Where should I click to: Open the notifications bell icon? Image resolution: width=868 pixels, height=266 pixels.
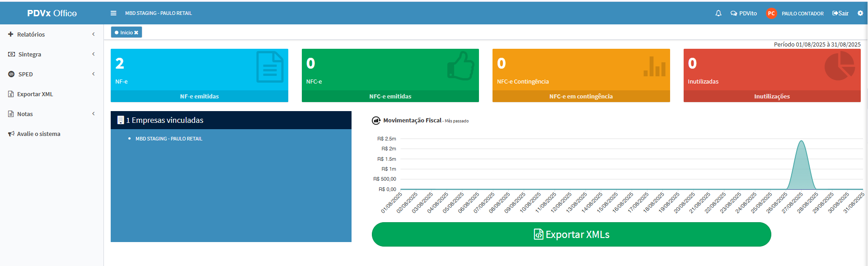pyautogui.click(x=718, y=14)
